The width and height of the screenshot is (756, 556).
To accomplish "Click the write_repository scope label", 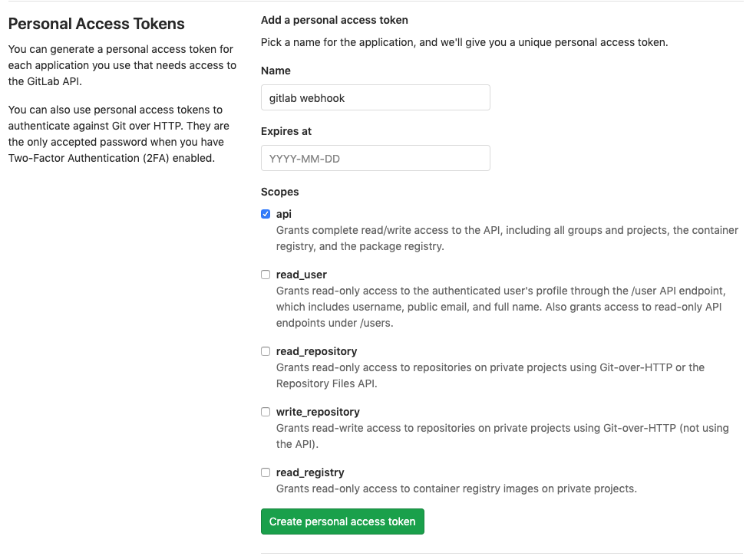I will tap(318, 411).
